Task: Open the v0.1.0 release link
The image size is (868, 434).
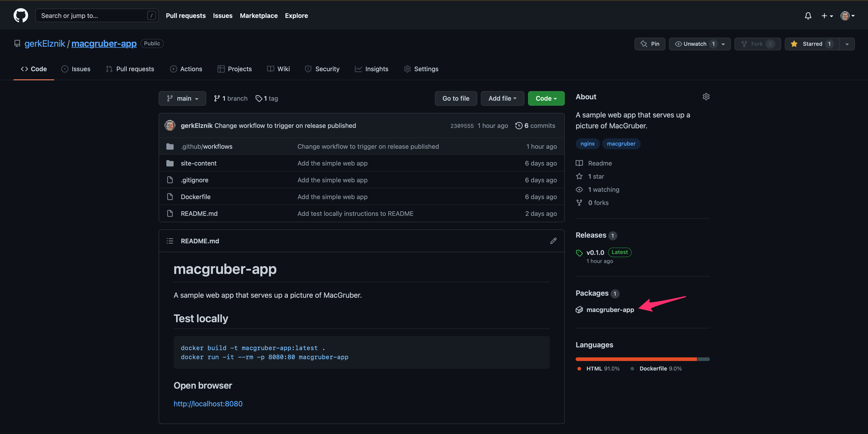Action: (595, 253)
